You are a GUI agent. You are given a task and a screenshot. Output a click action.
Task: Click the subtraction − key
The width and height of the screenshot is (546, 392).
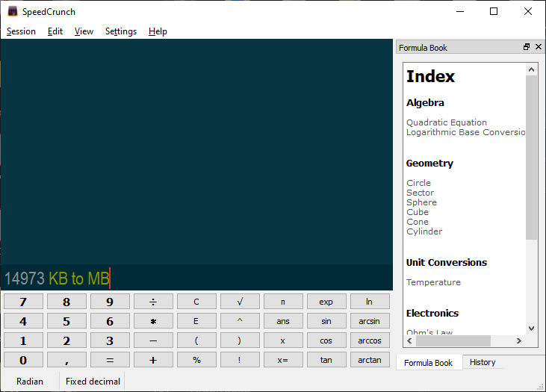click(x=153, y=340)
